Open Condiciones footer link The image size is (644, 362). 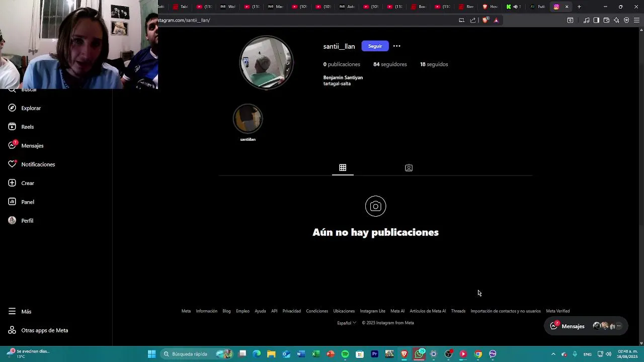pos(317,311)
